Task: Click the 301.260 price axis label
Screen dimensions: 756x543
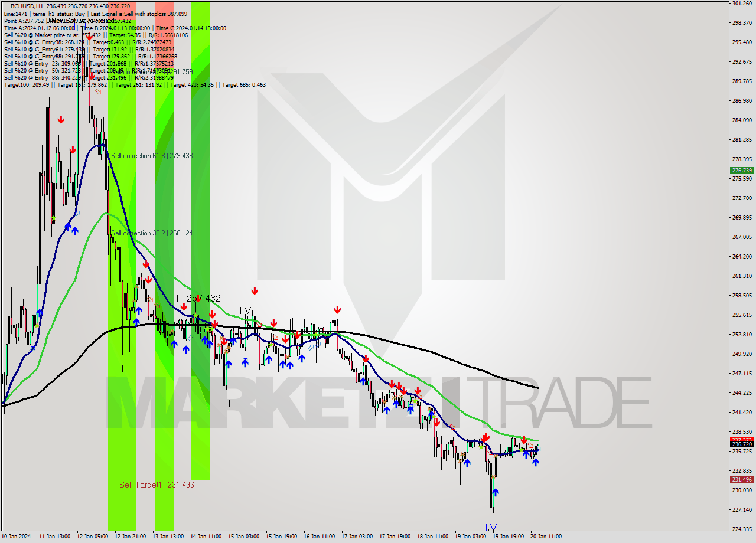Action: pos(742,4)
